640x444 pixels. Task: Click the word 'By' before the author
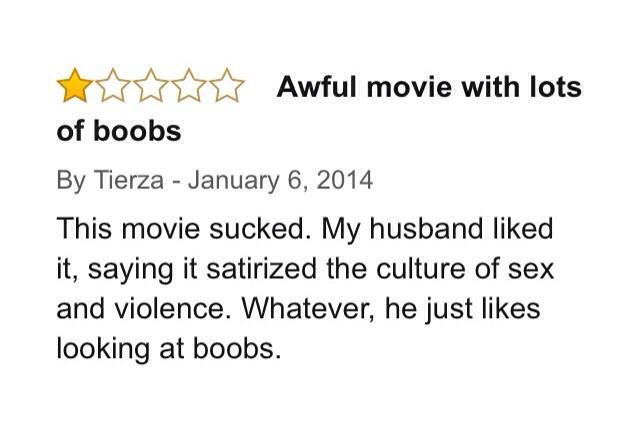tap(71, 181)
